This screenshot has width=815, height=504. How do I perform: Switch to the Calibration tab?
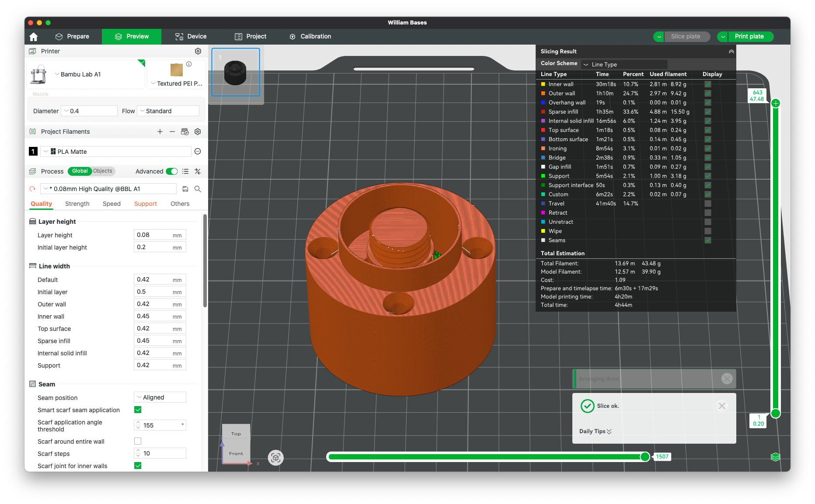pos(310,36)
